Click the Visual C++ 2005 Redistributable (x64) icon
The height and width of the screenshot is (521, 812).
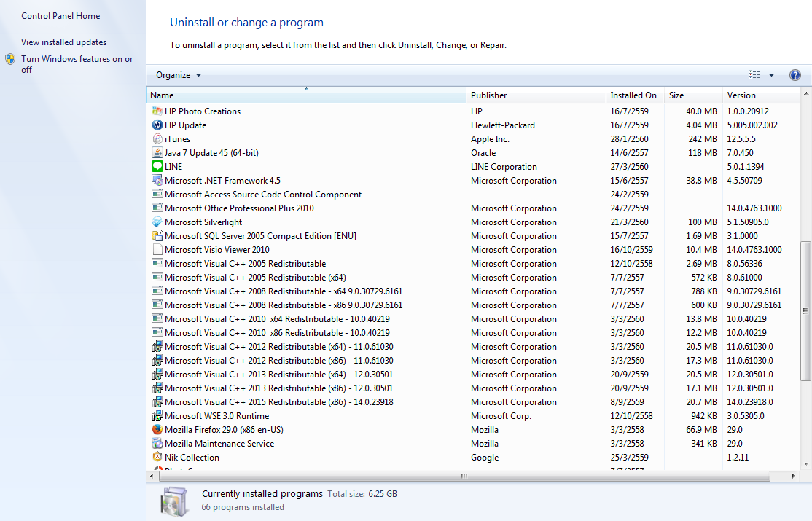pyautogui.click(x=157, y=278)
